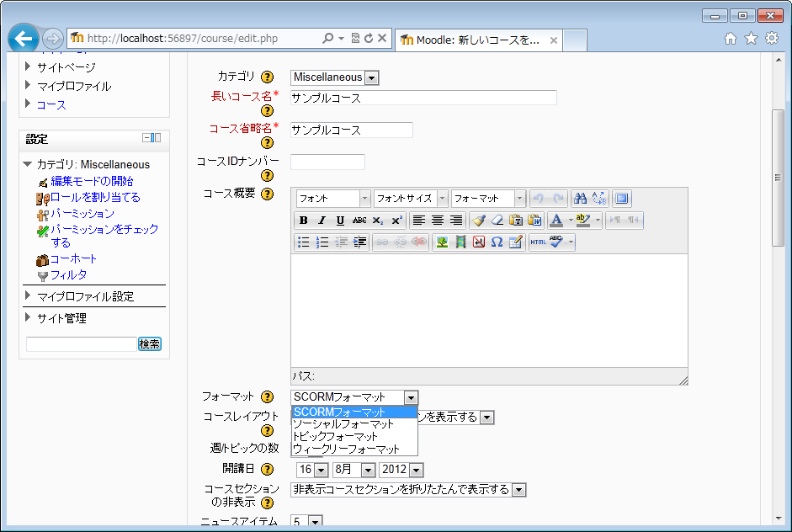Screen dimensions: 792x532
Task: Select トピックフォーマット from the list
Action: tap(336, 437)
